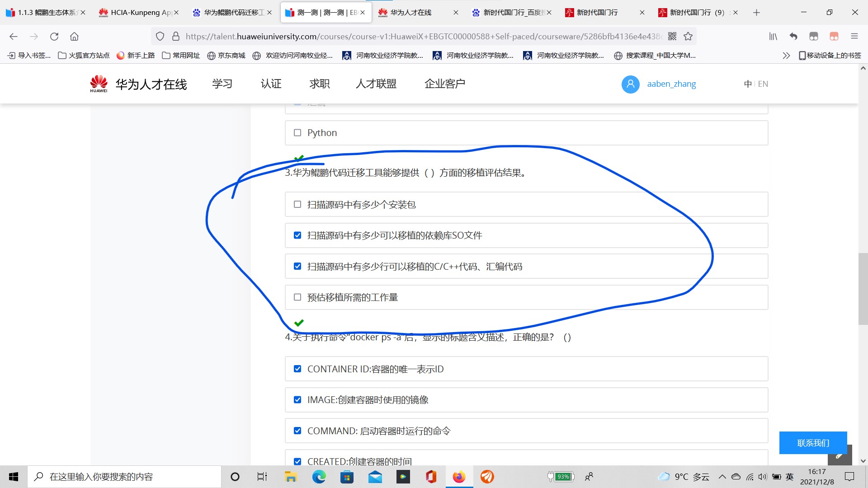Switch language to EN link
The width and height of the screenshot is (868, 488).
click(x=763, y=84)
